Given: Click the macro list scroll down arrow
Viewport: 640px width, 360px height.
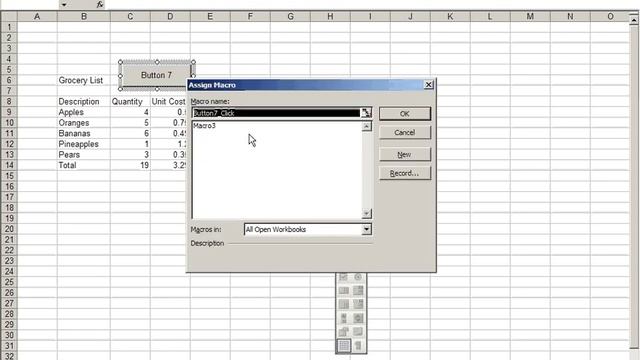Looking at the screenshot, I should 367,213.
